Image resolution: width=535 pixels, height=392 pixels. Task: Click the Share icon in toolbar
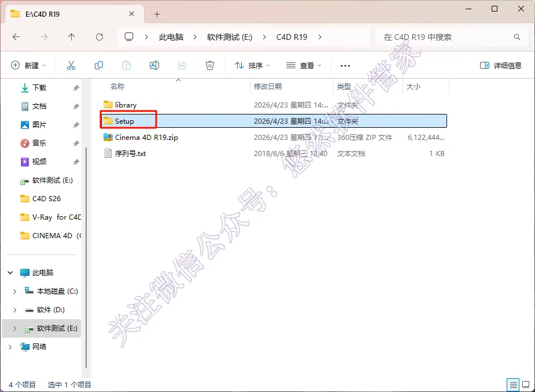point(182,65)
